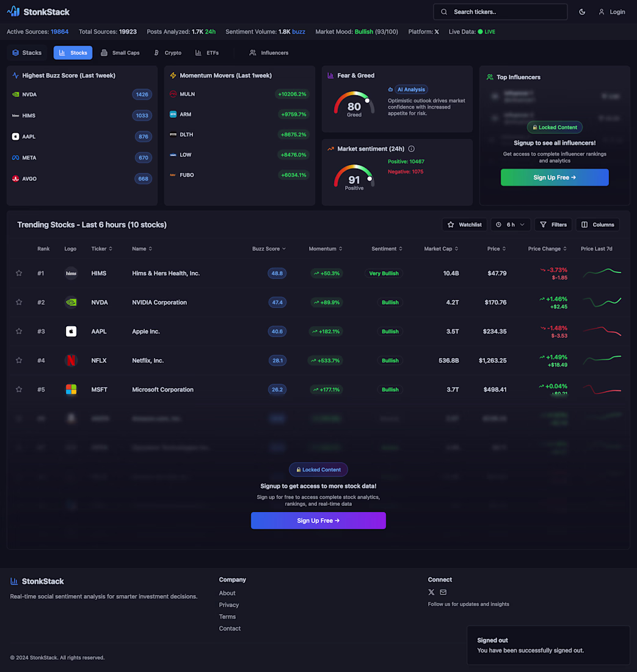The height and width of the screenshot is (672, 637).
Task: Sort by Market Cap column
Action: (441, 249)
